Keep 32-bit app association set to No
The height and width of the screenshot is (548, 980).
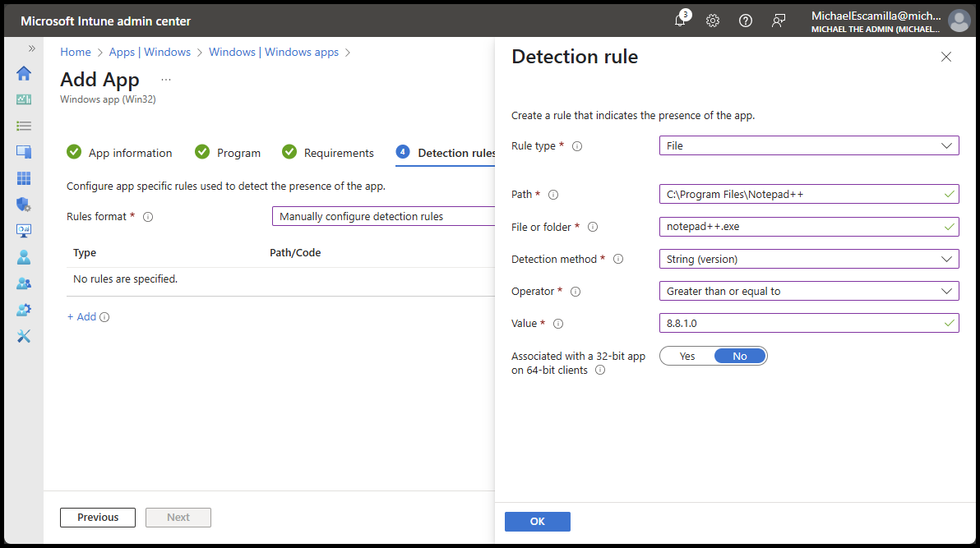pos(739,355)
